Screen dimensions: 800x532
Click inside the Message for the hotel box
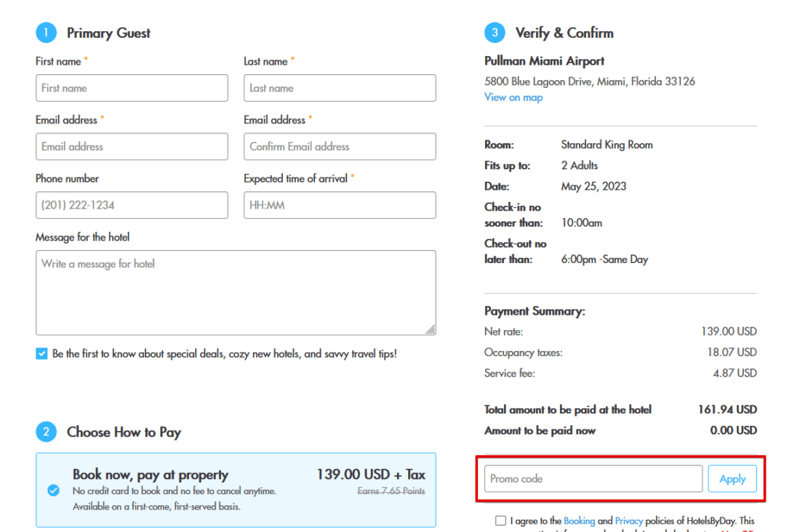point(236,293)
